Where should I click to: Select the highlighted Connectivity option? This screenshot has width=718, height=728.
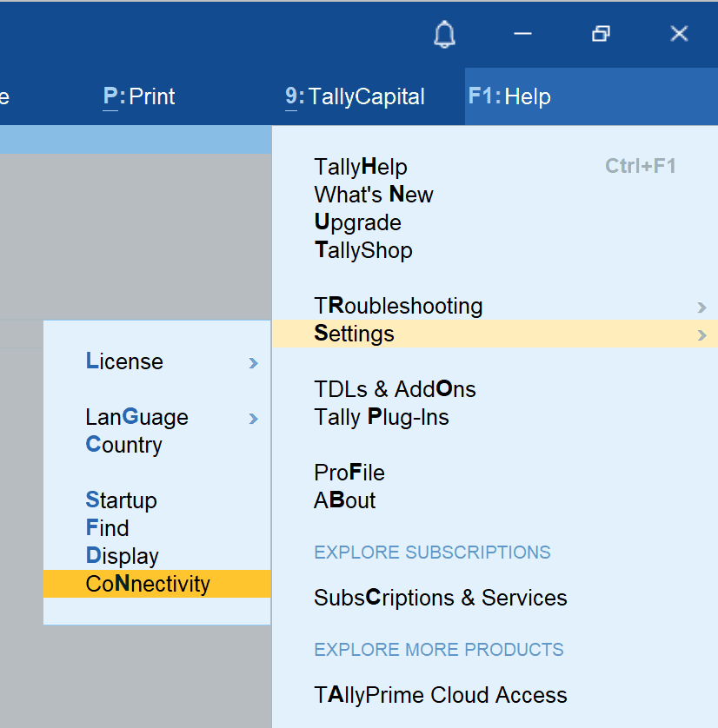(x=157, y=584)
